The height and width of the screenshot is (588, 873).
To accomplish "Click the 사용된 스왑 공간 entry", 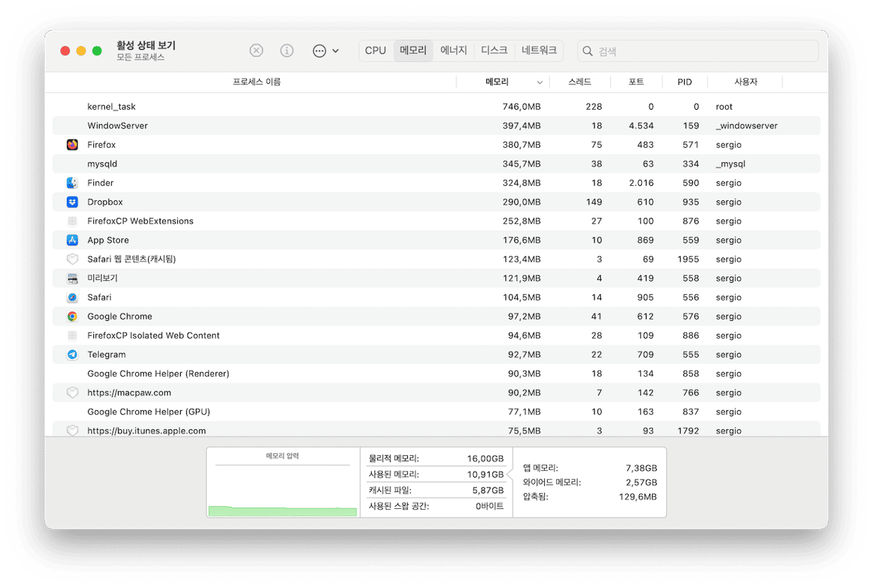I will [x=436, y=506].
